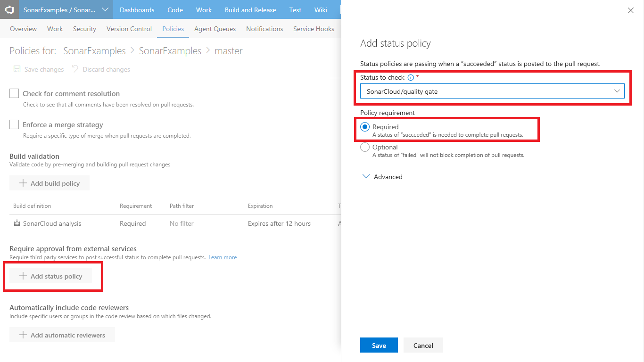
Task: Click the Expiration column header
Action: click(x=260, y=206)
